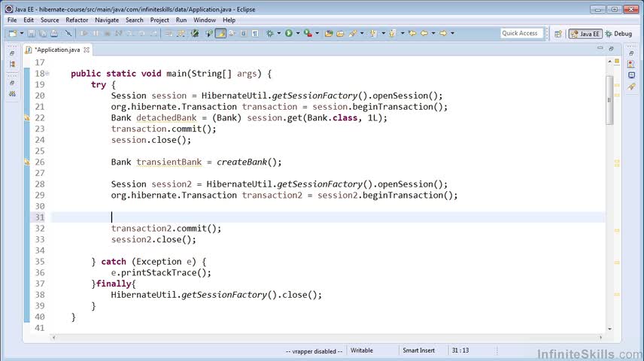Screen dimensions: 644x361
Task: Open the Source menu
Action: [50, 20]
